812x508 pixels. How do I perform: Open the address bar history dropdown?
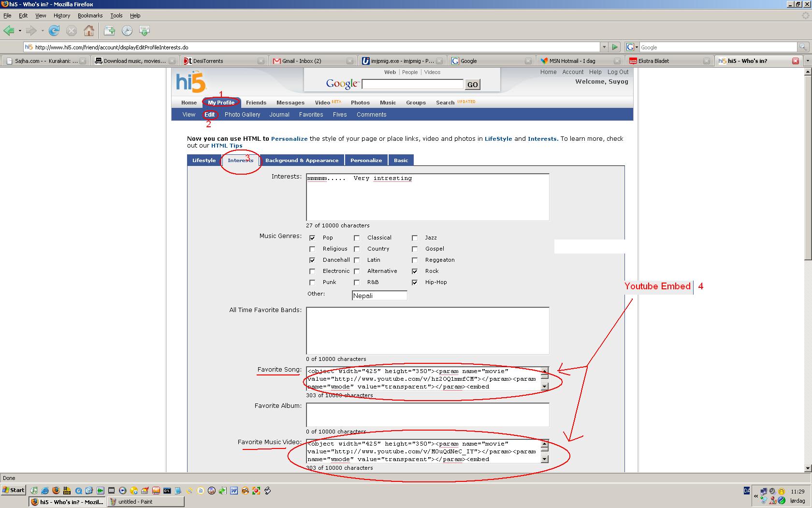[x=604, y=47]
